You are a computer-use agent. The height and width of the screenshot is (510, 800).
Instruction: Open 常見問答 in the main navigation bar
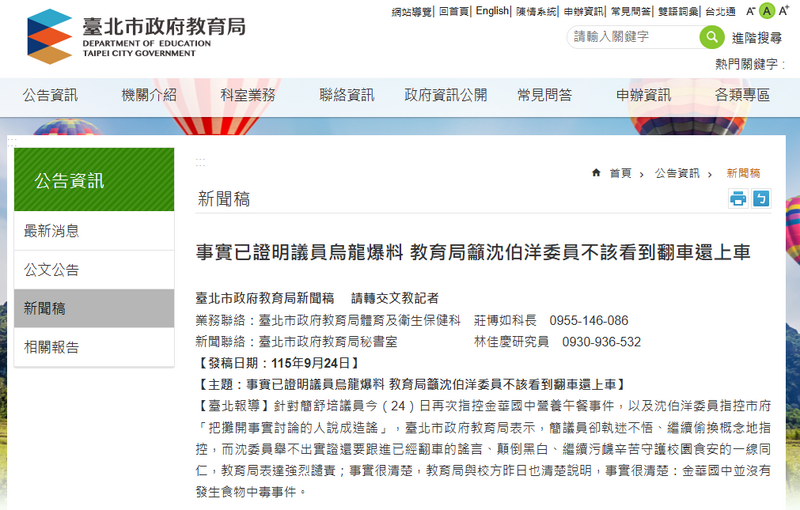pyautogui.click(x=544, y=95)
